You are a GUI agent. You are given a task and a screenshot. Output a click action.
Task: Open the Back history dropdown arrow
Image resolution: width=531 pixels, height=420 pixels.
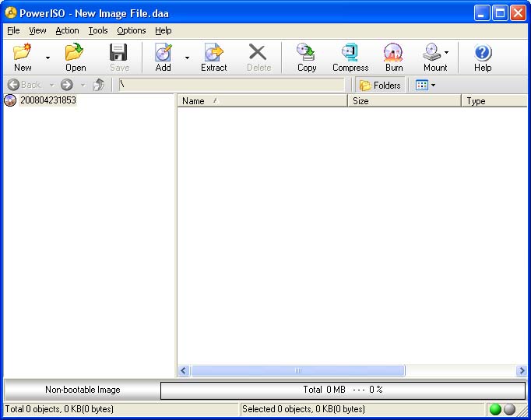[x=51, y=85]
